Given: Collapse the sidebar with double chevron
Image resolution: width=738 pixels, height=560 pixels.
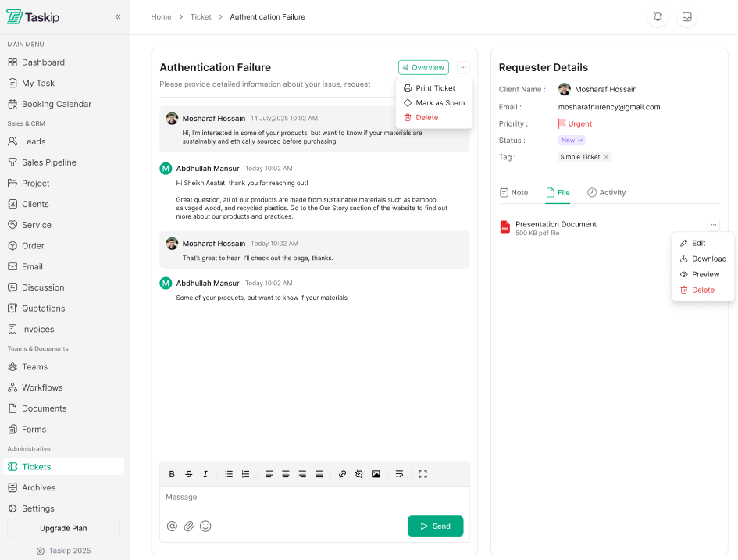Looking at the screenshot, I should click(x=118, y=17).
